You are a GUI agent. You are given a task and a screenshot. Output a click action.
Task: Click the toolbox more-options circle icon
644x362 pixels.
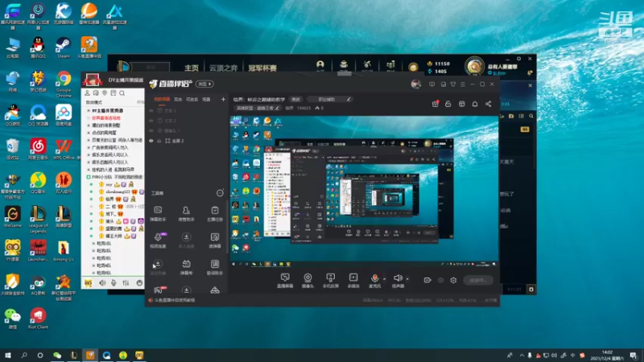[220, 193]
